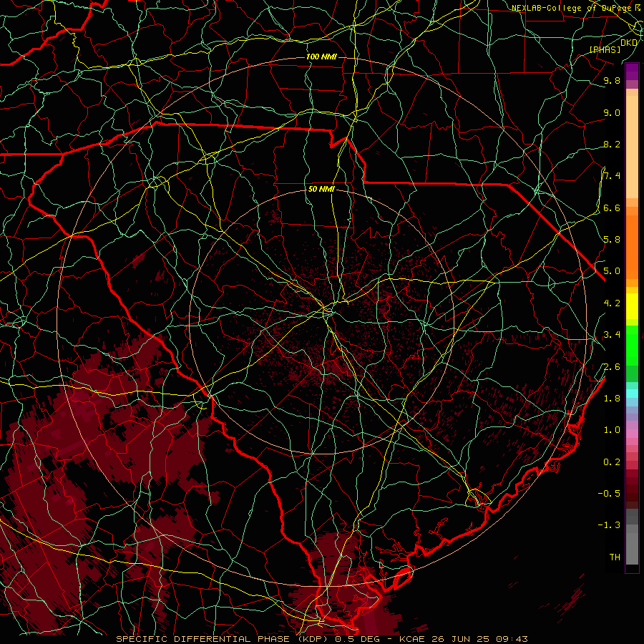
Task: Click the -1.3 value on the scale
Action: 610,525
